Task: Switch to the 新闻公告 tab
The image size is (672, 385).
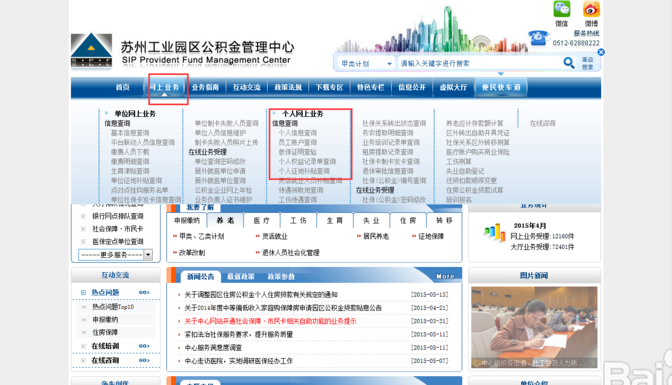Action: 201,277
